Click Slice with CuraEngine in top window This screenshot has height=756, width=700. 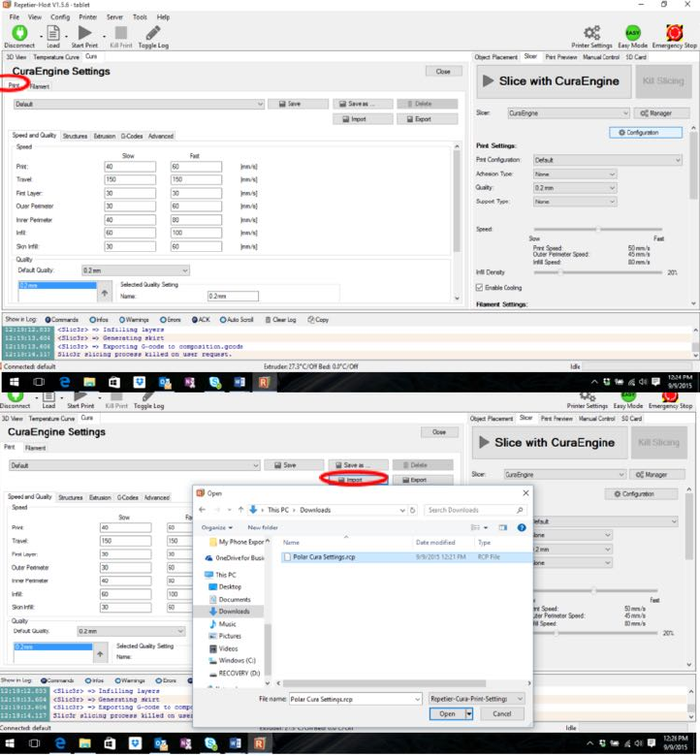[554, 81]
